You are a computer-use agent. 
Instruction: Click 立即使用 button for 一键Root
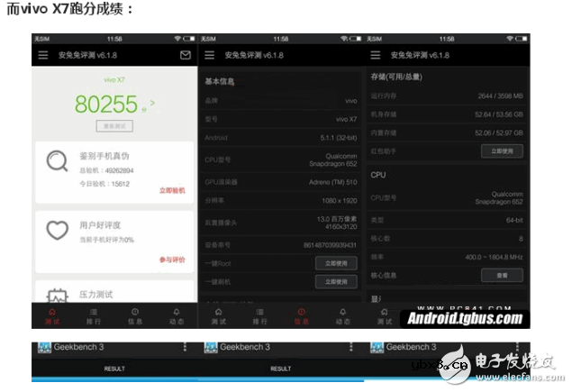336,263
